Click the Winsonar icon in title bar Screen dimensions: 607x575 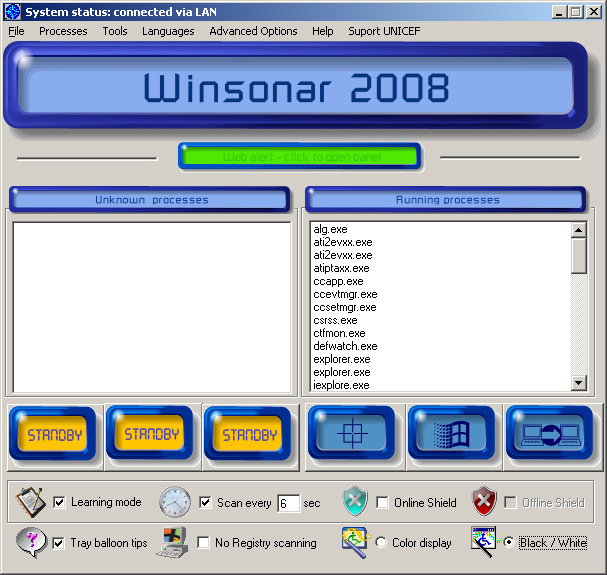click(x=12, y=12)
